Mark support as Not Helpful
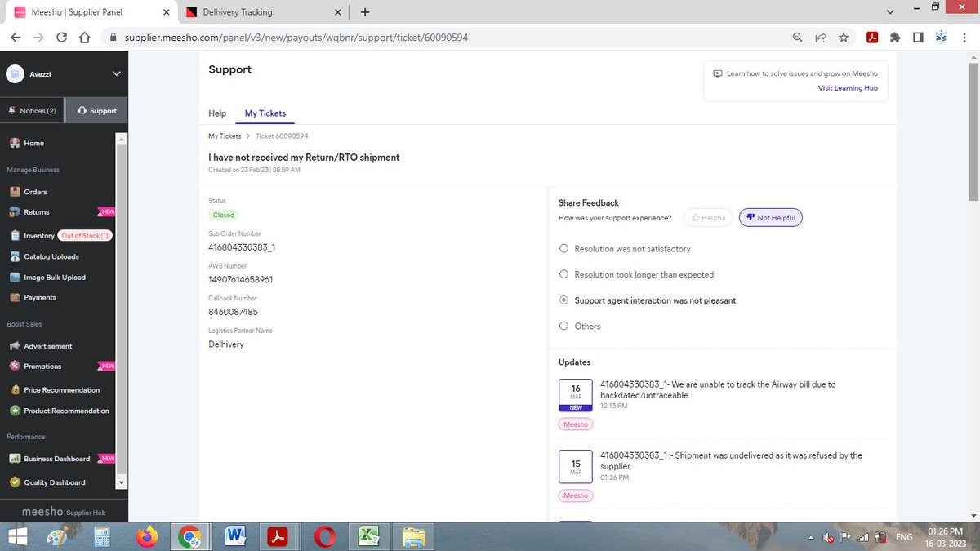This screenshot has height=551, width=980. pos(771,218)
